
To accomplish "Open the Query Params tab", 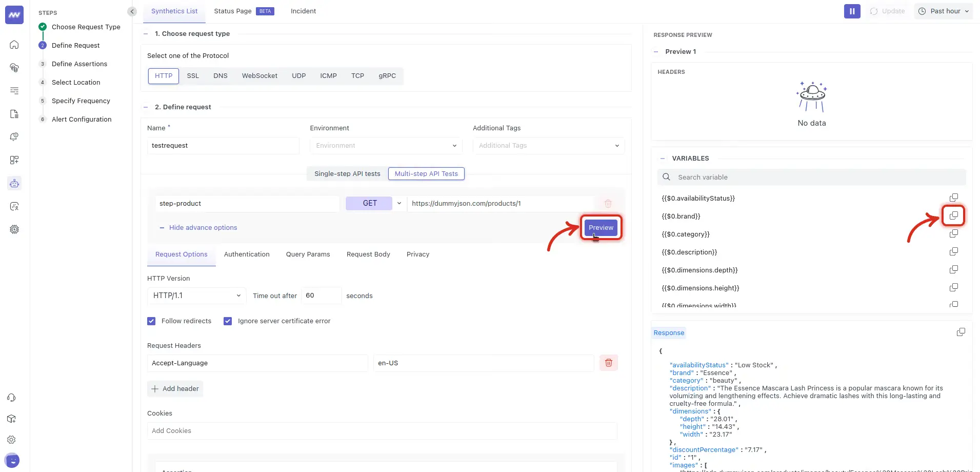I will tap(308, 254).
